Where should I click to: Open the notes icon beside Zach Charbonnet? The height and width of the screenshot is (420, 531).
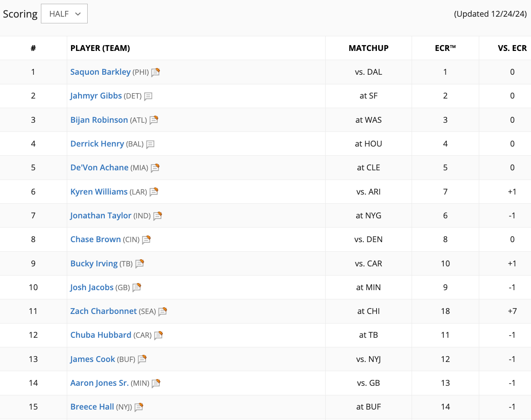(162, 311)
